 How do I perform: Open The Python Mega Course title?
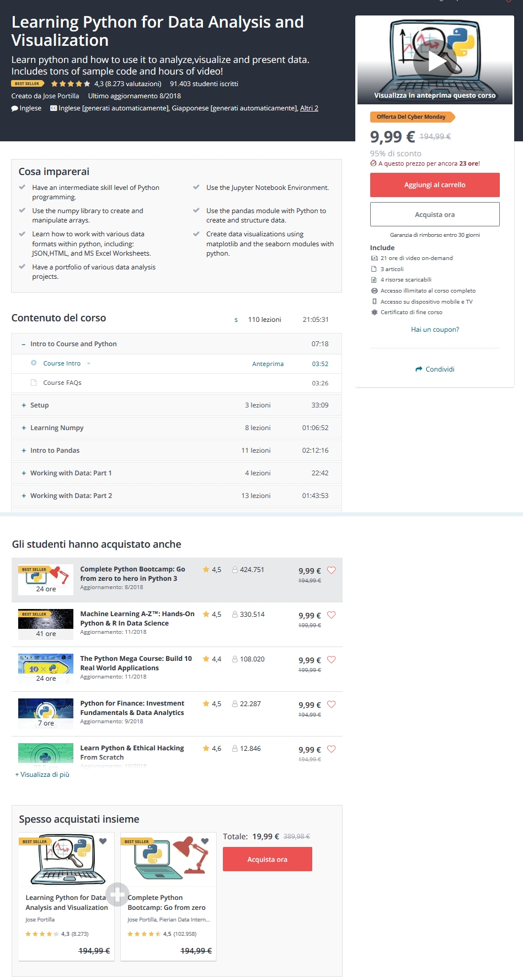[x=136, y=663]
